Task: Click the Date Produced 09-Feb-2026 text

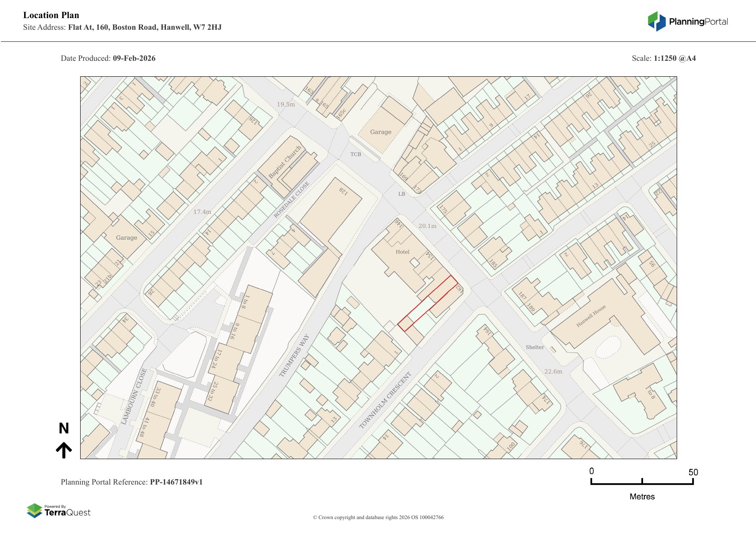Action: coord(108,58)
